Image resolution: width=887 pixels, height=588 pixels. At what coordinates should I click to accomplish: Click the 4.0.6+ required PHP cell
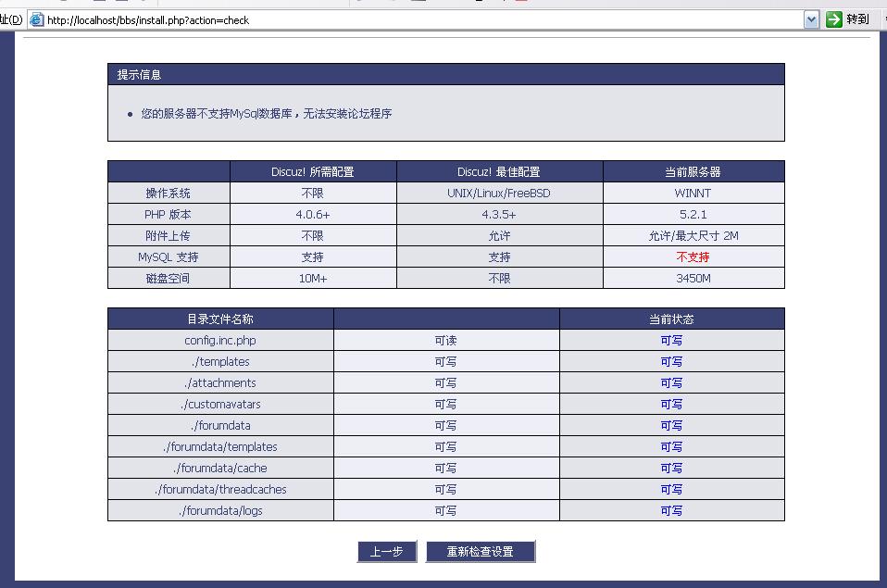(x=313, y=215)
